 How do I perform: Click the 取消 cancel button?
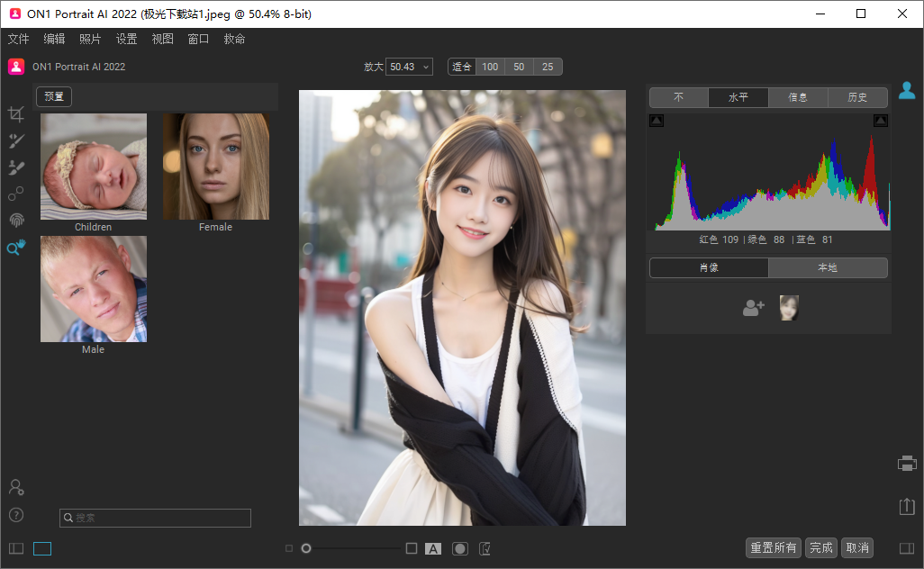[857, 547]
